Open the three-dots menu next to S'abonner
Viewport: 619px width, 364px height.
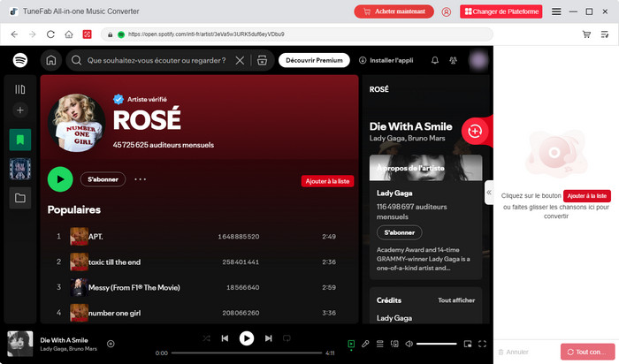[x=140, y=179]
